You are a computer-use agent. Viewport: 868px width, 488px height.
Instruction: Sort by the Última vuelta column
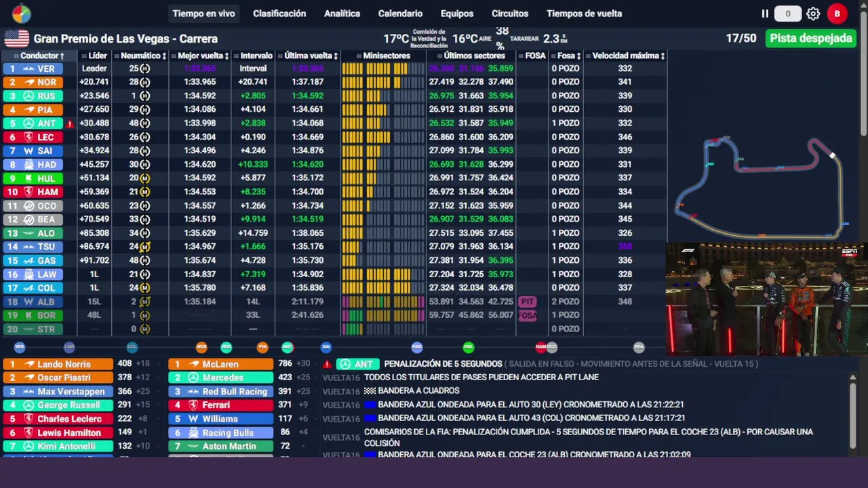(x=309, y=56)
